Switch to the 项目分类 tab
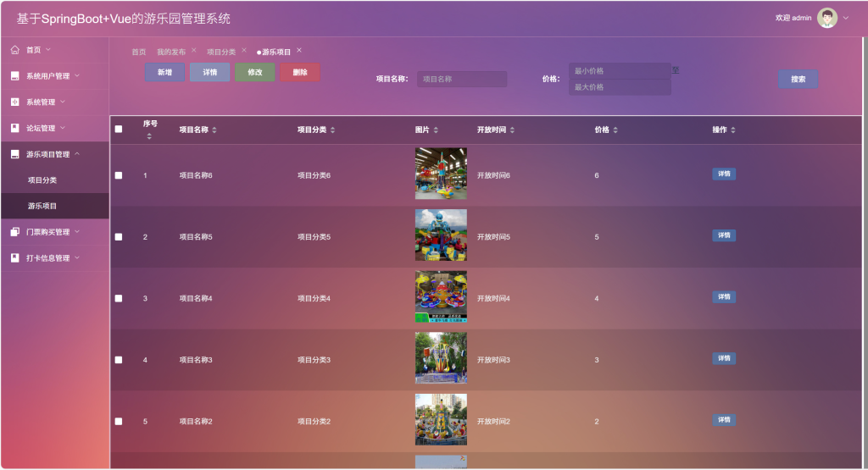The image size is (868, 470). click(221, 52)
